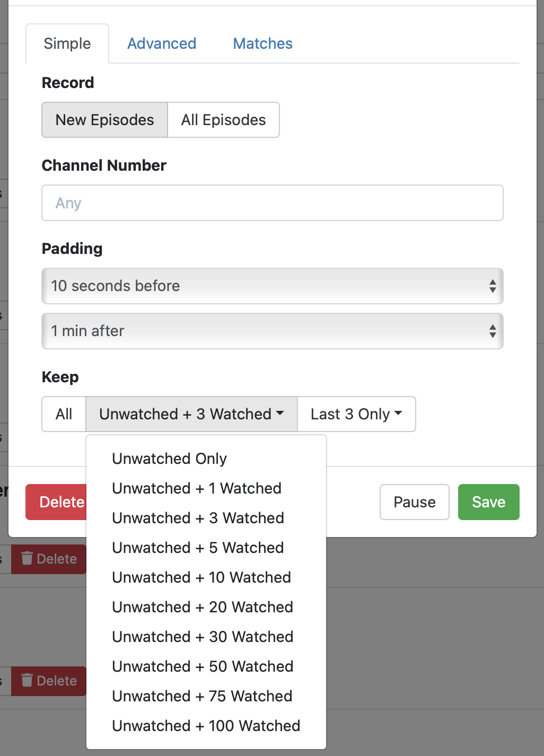Select New Episodes recording option

click(105, 120)
